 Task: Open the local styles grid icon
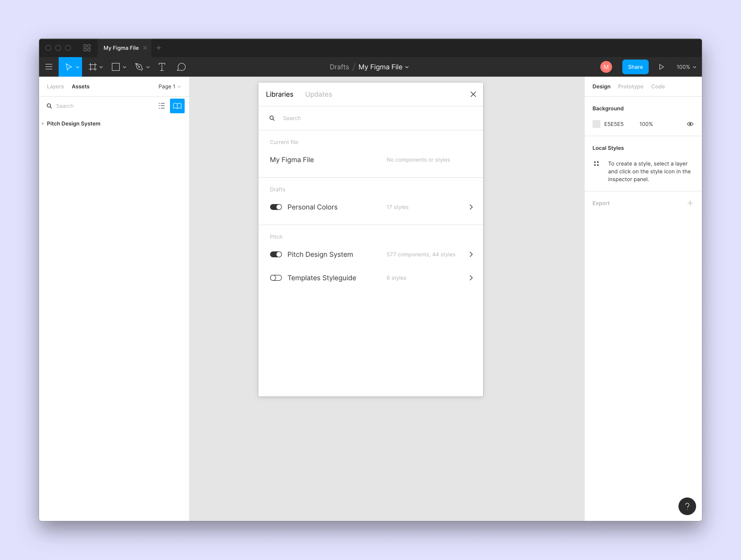point(596,164)
